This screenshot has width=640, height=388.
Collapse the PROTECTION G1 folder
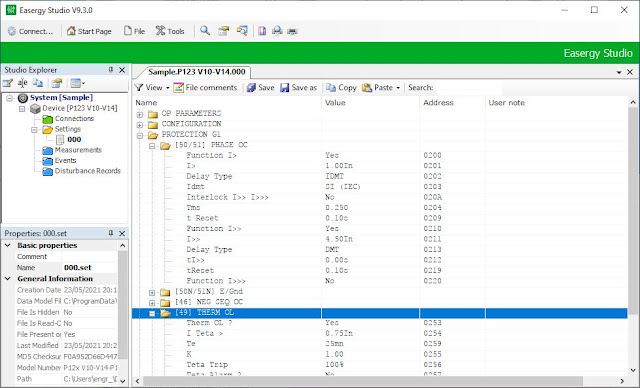[x=140, y=135]
